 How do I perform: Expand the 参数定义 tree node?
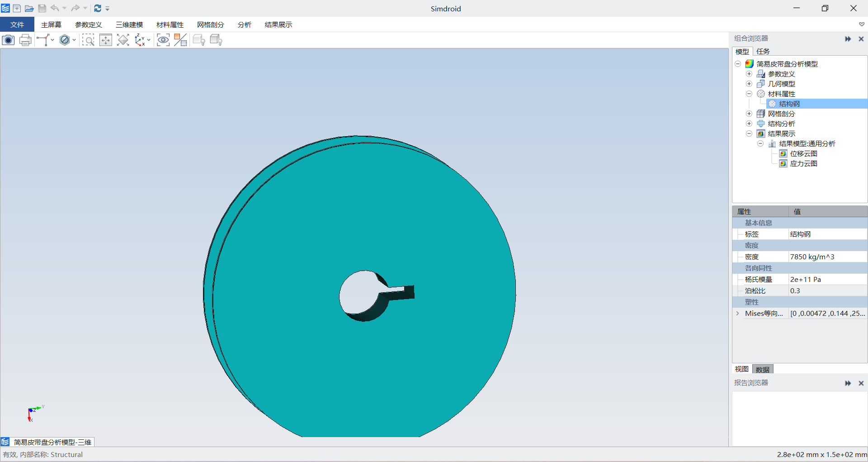point(749,74)
